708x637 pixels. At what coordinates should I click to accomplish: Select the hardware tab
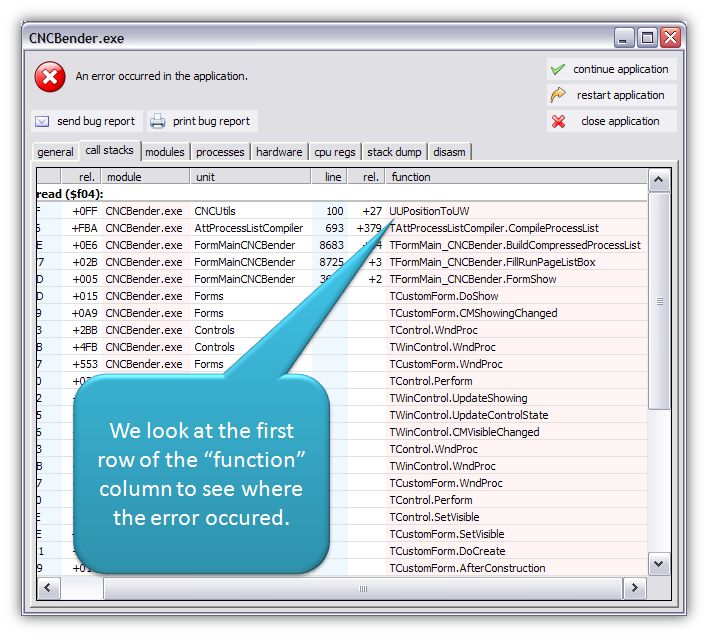(x=279, y=152)
